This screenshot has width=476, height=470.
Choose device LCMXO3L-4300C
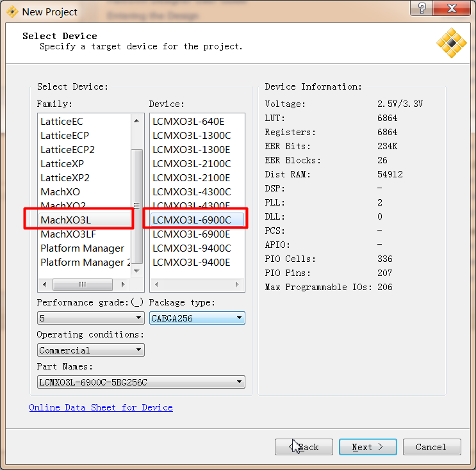point(192,191)
